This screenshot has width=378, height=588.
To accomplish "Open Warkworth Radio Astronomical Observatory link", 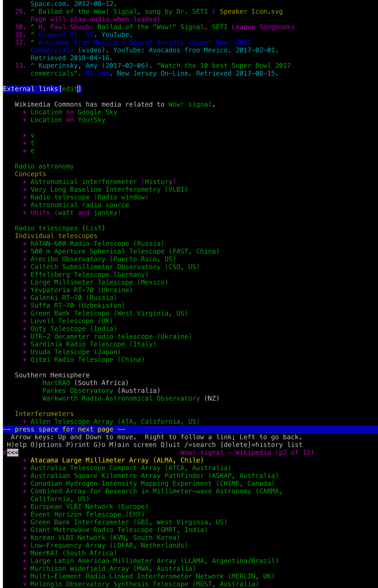I will pos(121,398).
